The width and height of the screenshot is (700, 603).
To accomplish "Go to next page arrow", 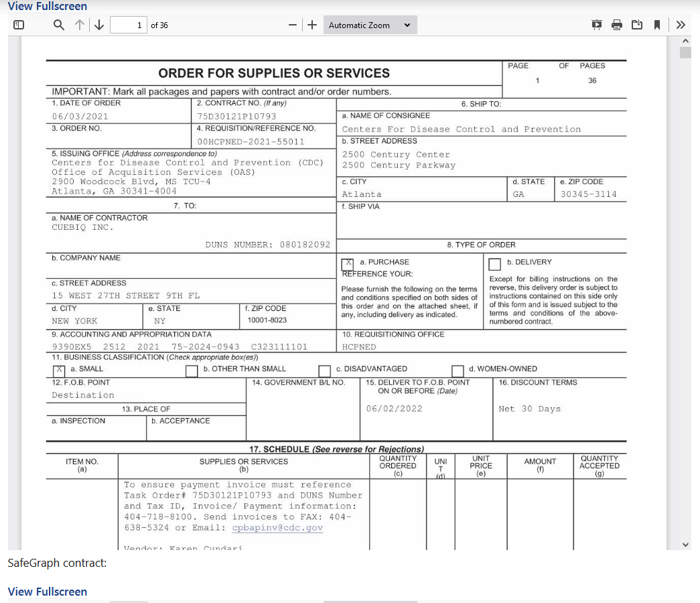I will pyautogui.click(x=99, y=25).
